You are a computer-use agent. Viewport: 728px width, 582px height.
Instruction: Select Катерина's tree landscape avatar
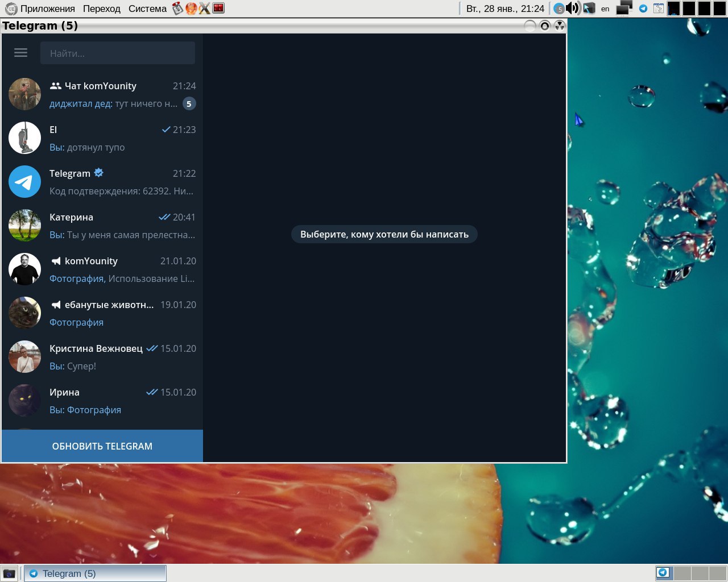(x=24, y=226)
